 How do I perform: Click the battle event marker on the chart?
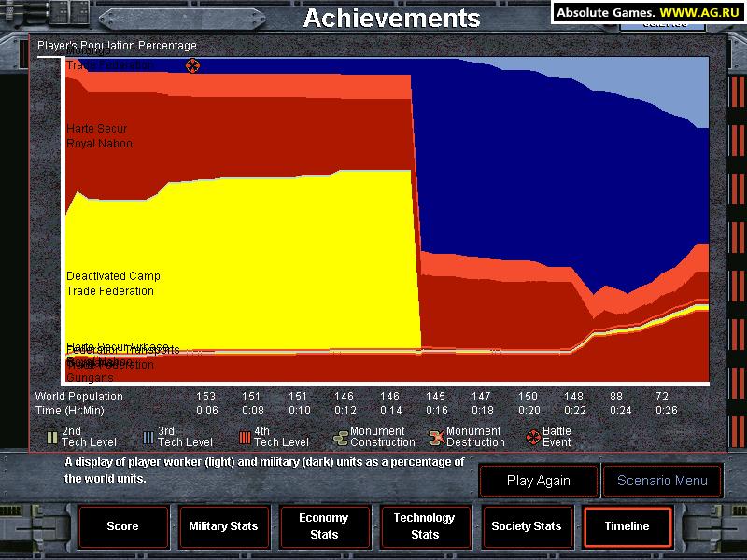click(x=192, y=65)
